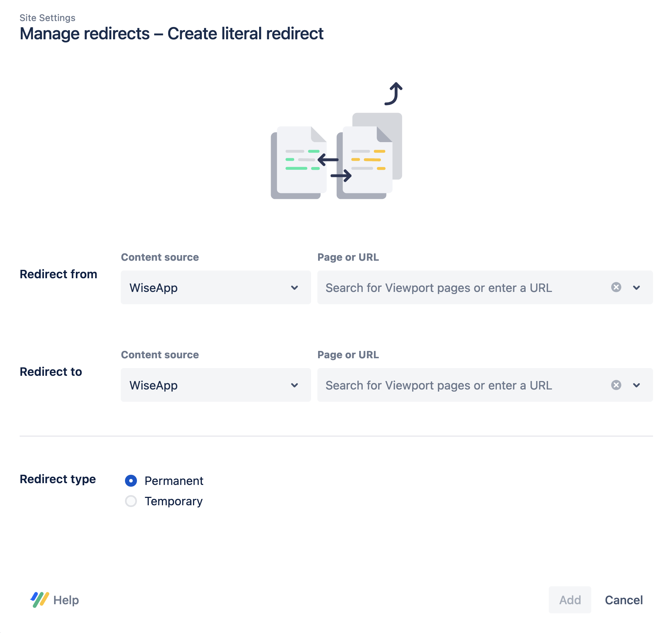Click the right-pointing arrow between the documents
Image resolution: width=672 pixels, height=633 pixels.
341,175
